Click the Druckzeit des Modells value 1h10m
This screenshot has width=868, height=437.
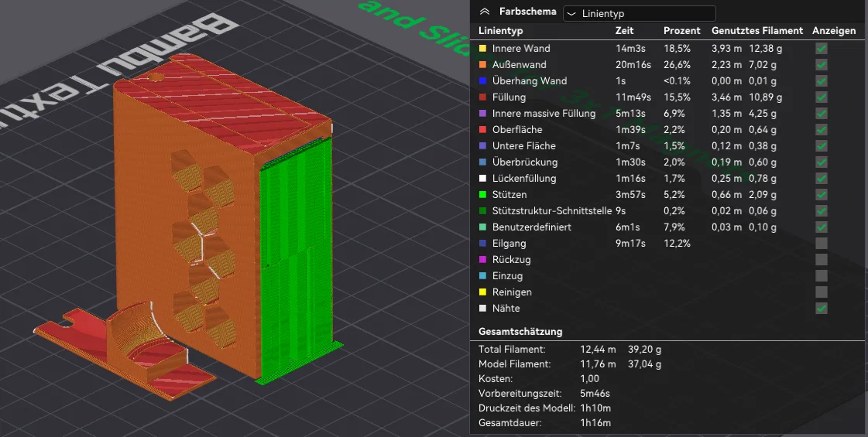pyautogui.click(x=595, y=408)
